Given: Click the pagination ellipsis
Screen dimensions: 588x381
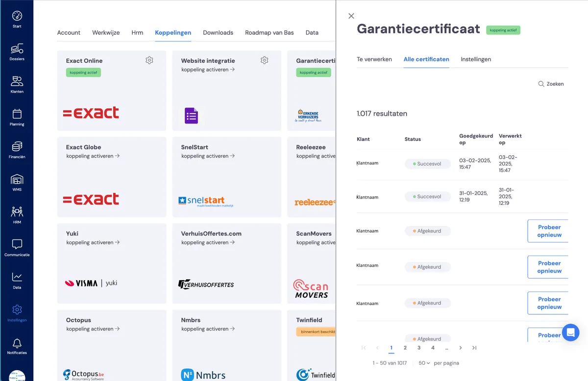Looking at the screenshot, I should (x=446, y=348).
